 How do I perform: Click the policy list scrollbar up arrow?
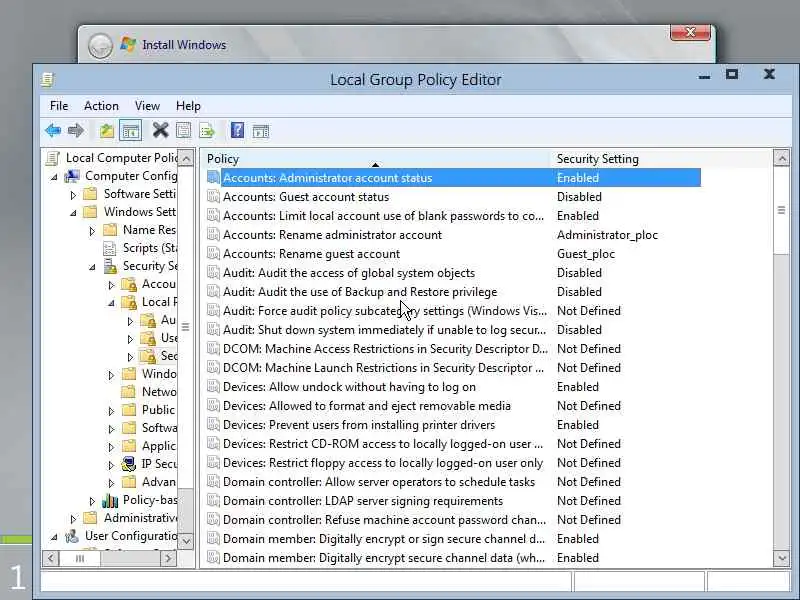[x=781, y=158]
